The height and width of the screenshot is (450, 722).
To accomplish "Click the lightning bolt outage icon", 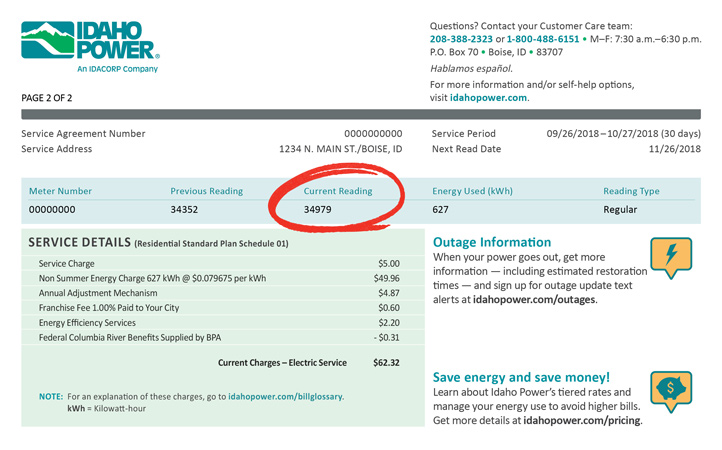I will pos(671,258).
